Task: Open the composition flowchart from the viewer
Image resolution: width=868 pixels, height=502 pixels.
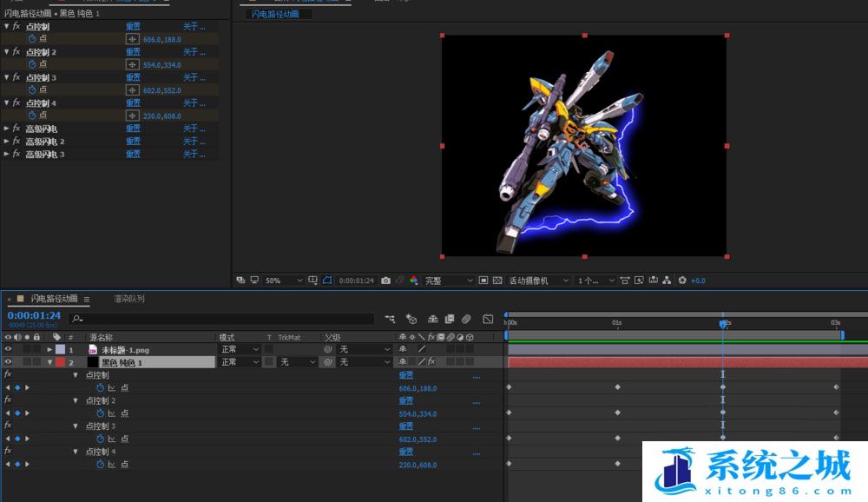Action: click(x=667, y=281)
